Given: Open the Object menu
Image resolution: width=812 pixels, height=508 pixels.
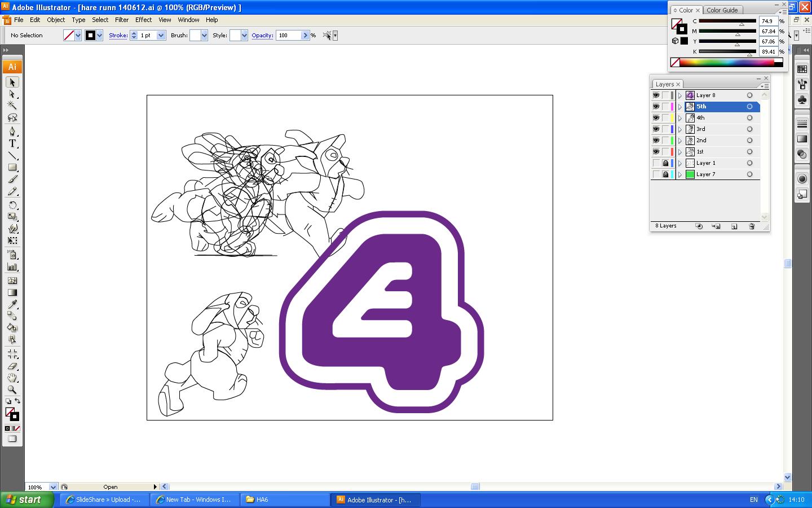Looking at the screenshot, I should click(x=56, y=20).
